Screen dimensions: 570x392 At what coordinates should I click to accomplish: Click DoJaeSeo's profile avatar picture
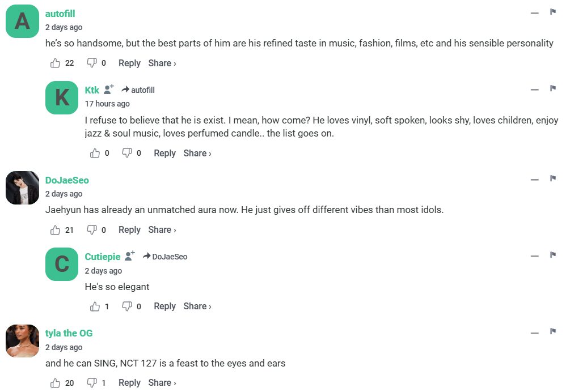click(x=22, y=188)
